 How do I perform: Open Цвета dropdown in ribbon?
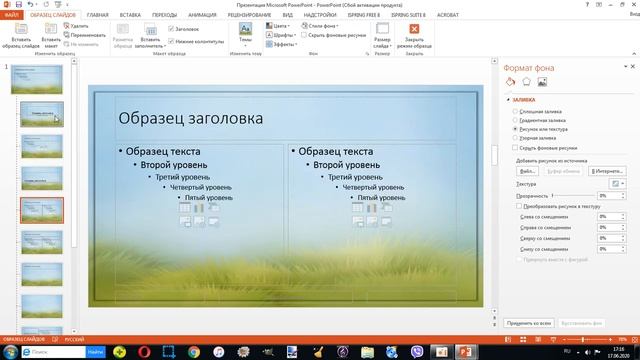278,26
